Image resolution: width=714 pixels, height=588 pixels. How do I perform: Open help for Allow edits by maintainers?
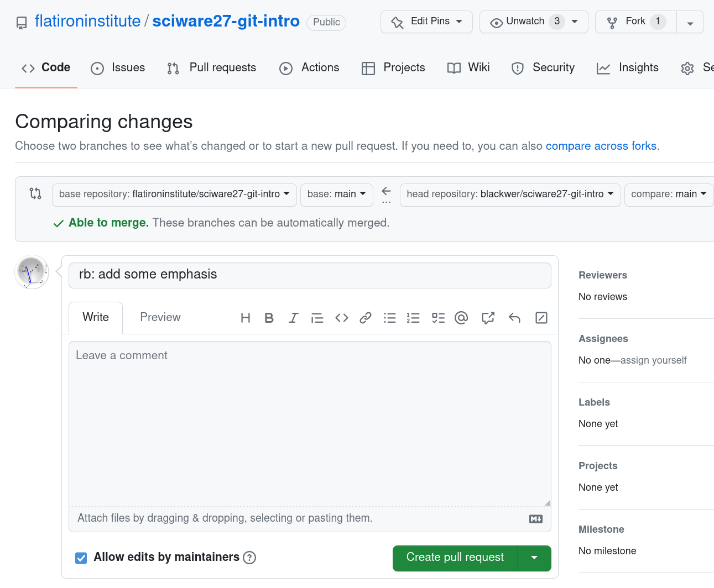[249, 558]
